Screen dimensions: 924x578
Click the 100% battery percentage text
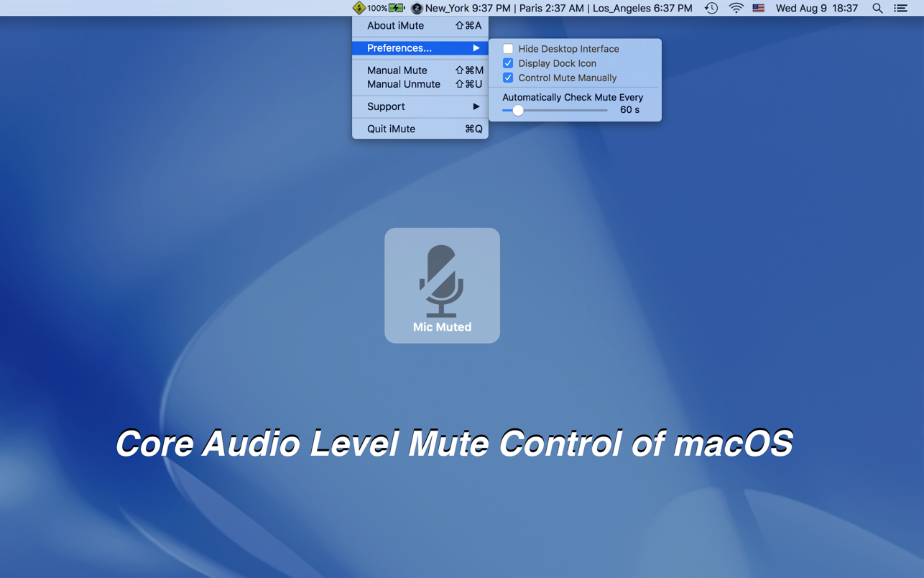[377, 9]
